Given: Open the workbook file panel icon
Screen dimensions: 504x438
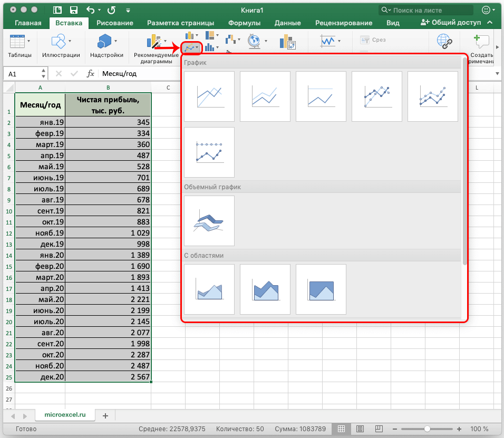Looking at the screenshot, I should click(x=57, y=11).
